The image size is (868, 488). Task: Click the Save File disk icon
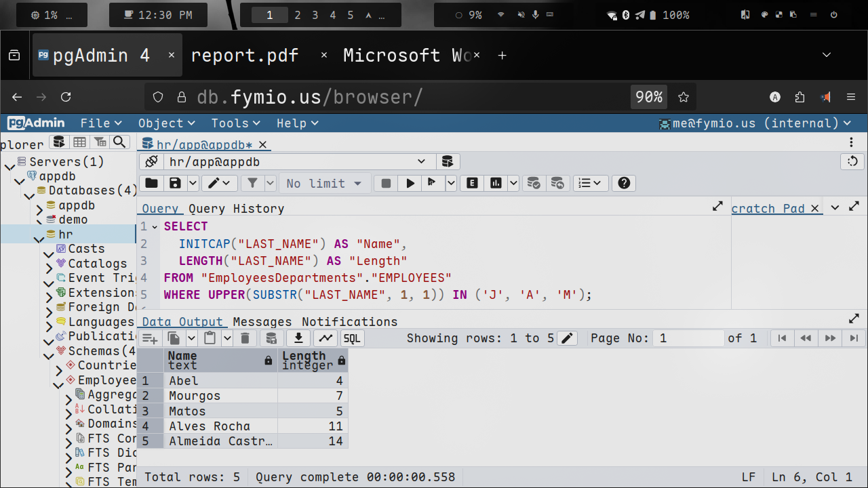[175, 183]
